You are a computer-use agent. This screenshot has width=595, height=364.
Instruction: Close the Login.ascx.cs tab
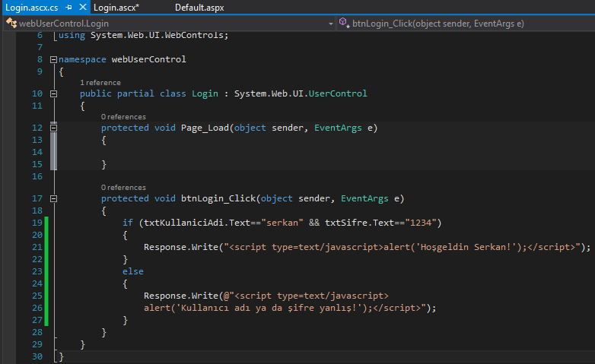click(83, 7)
